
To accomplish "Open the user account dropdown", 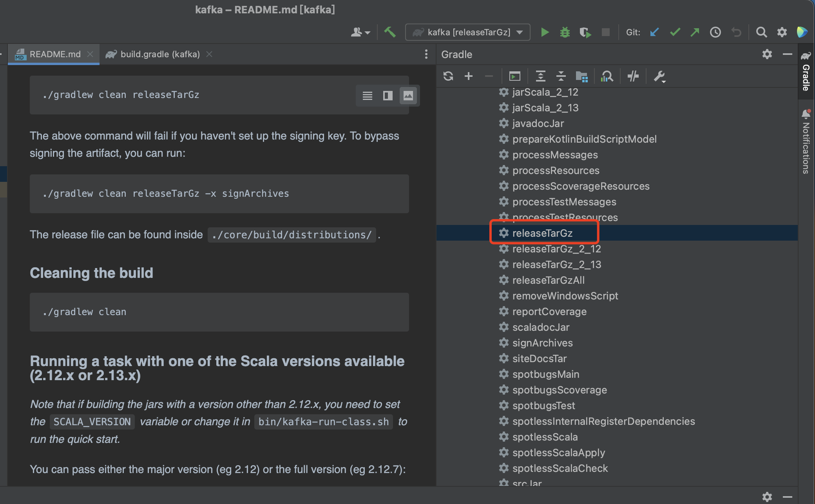I will coord(360,32).
